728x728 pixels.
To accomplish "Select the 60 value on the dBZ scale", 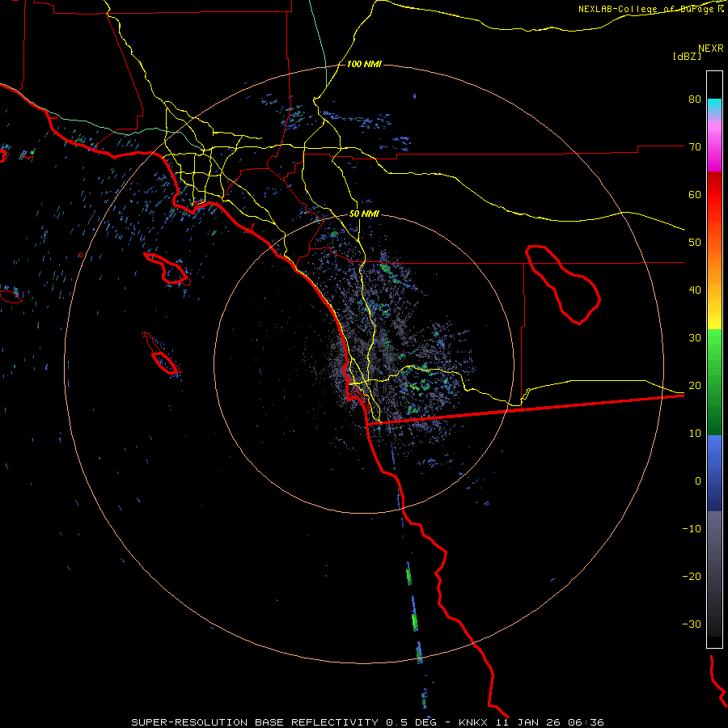I will (x=695, y=194).
